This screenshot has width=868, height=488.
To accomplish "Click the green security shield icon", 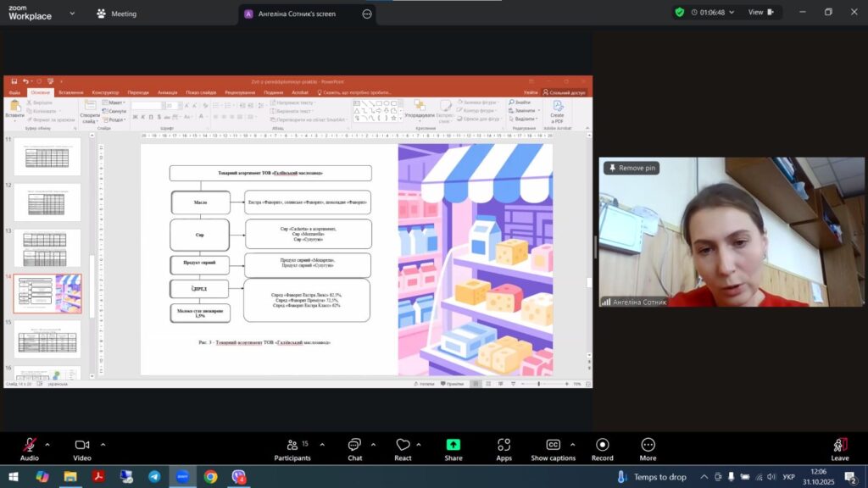I will [x=679, y=13].
